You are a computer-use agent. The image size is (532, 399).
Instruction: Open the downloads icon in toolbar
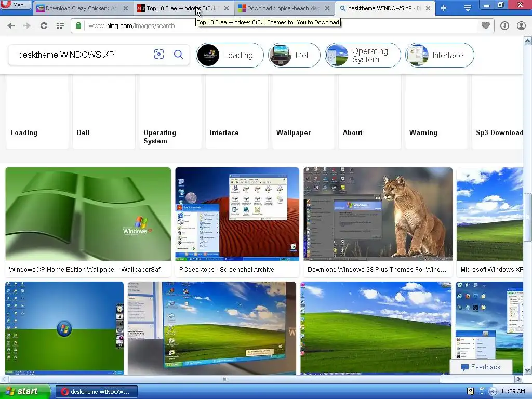pyautogui.click(x=504, y=26)
